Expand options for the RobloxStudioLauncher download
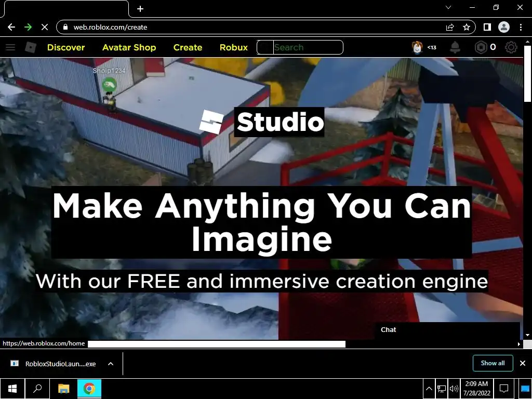The width and height of the screenshot is (532, 399). tap(111, 364)
